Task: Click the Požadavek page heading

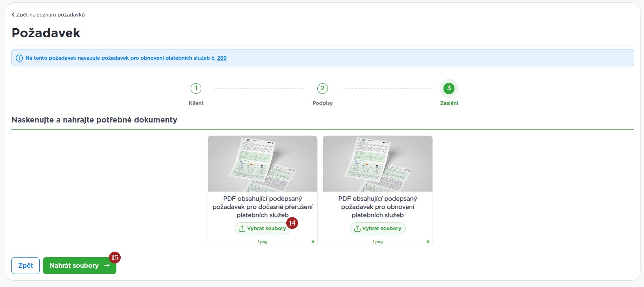Action: 46,33
